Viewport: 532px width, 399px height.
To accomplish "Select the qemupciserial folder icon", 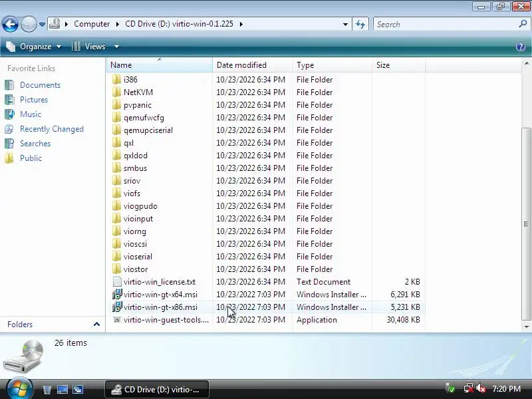I will (116, 130).
